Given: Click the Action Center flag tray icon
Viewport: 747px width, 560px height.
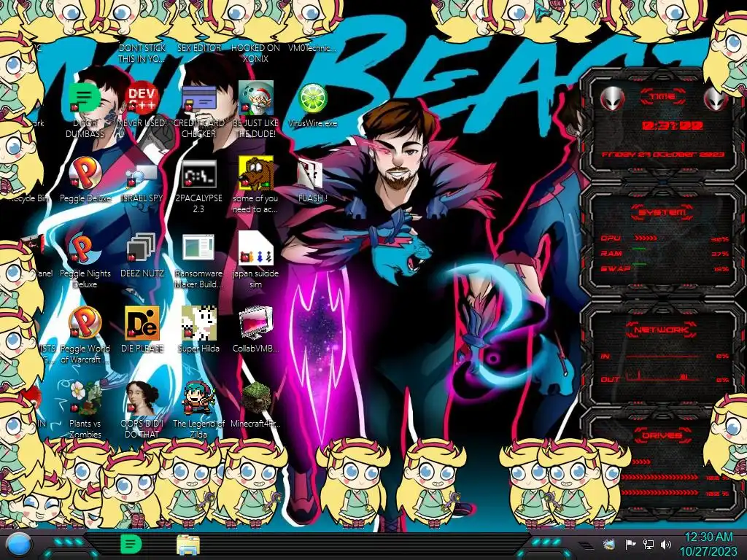Looking at the screenshot, I should (x=630, y=544).
